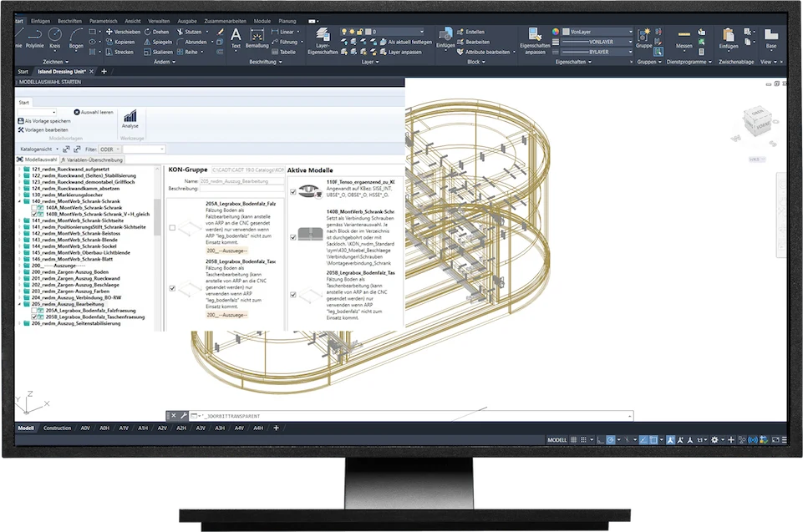Open the Einfügen ribbon tab
The height and width of the screenshot is (532, 803).
pyautogui.click(x=40, y=21)
